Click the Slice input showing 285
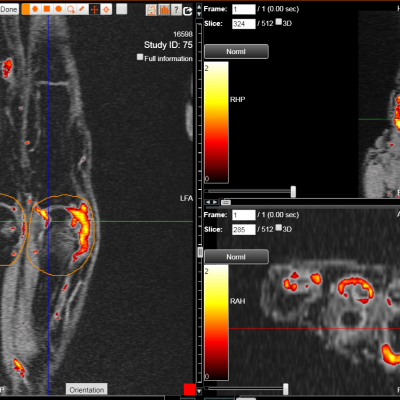400x400 pixels. pyautogui.click(x=244, y=229)
